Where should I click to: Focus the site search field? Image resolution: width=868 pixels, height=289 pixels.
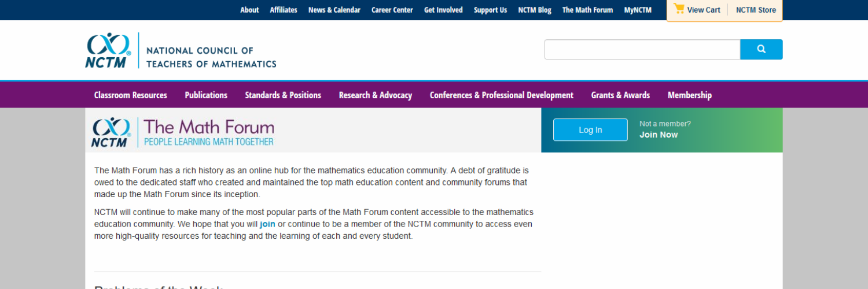coord(642,50)
